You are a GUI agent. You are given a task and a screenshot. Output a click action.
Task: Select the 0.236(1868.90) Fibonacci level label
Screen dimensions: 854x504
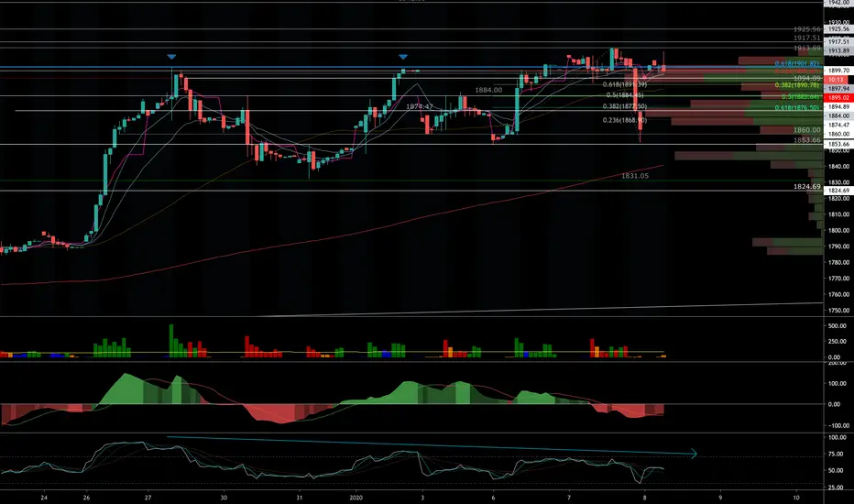point(625,120)
